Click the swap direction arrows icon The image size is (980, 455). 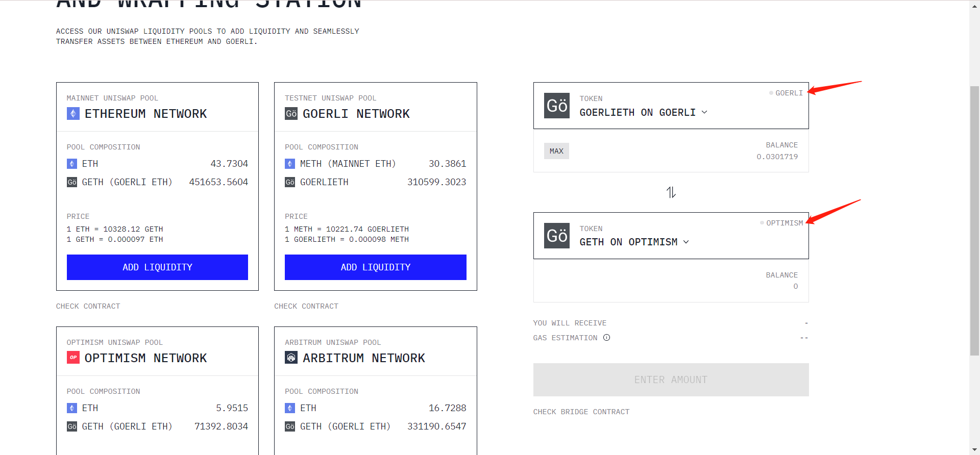tap(671, 192)
